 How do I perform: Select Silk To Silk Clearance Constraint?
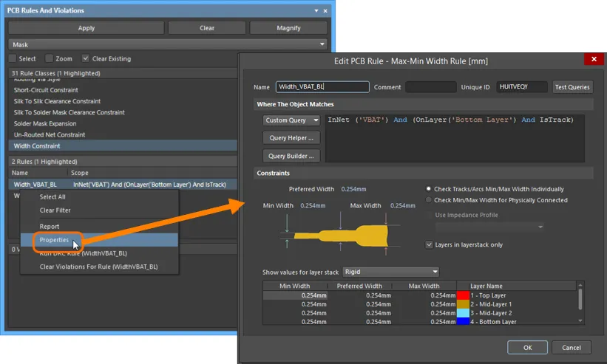(57, 101)
